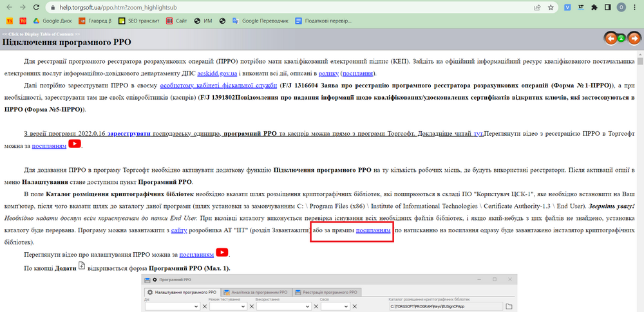Switch to Реєстрація програмного РРО tab

point(325,292)
